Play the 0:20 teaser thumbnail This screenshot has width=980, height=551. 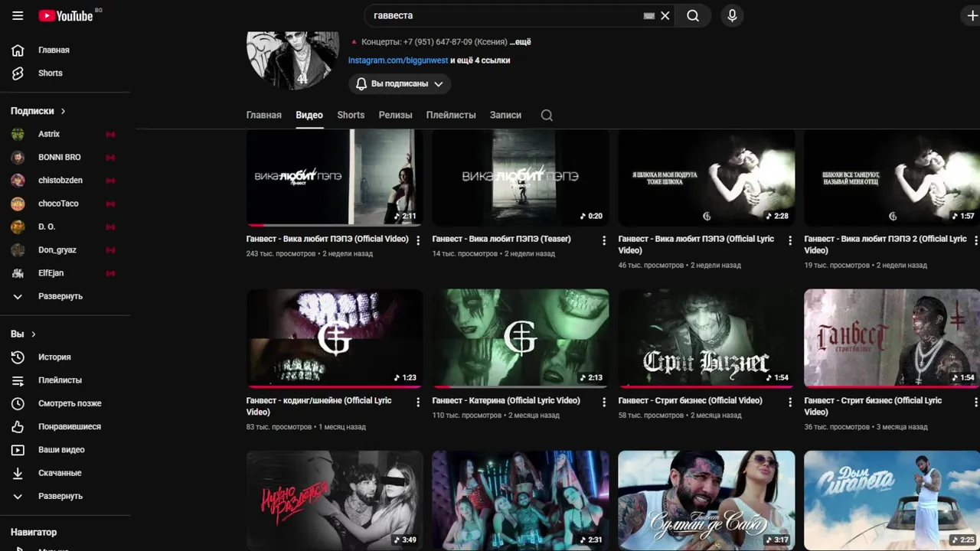[521, 178]
